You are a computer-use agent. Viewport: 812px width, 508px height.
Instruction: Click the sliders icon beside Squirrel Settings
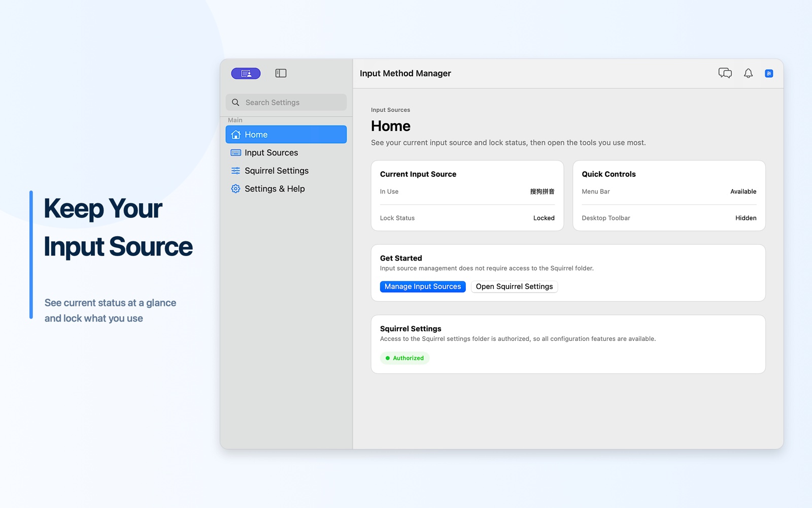click(x=235, y=171)
